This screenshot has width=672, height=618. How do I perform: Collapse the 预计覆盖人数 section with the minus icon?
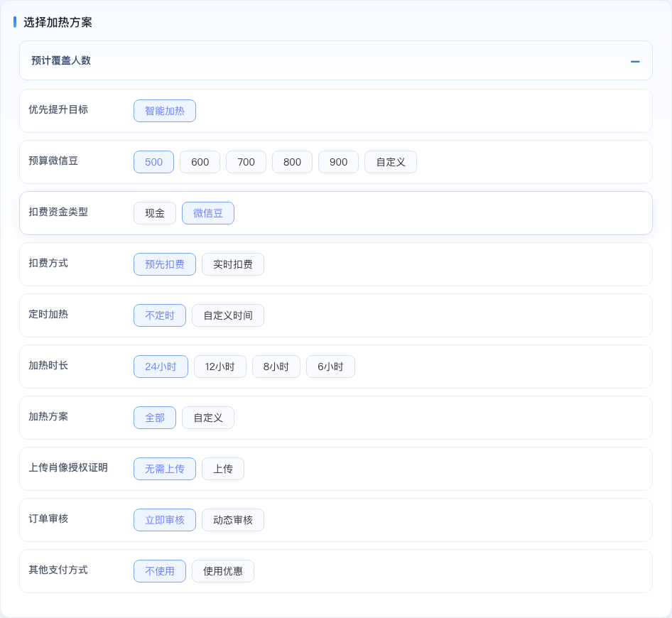(x=635, y=62)
